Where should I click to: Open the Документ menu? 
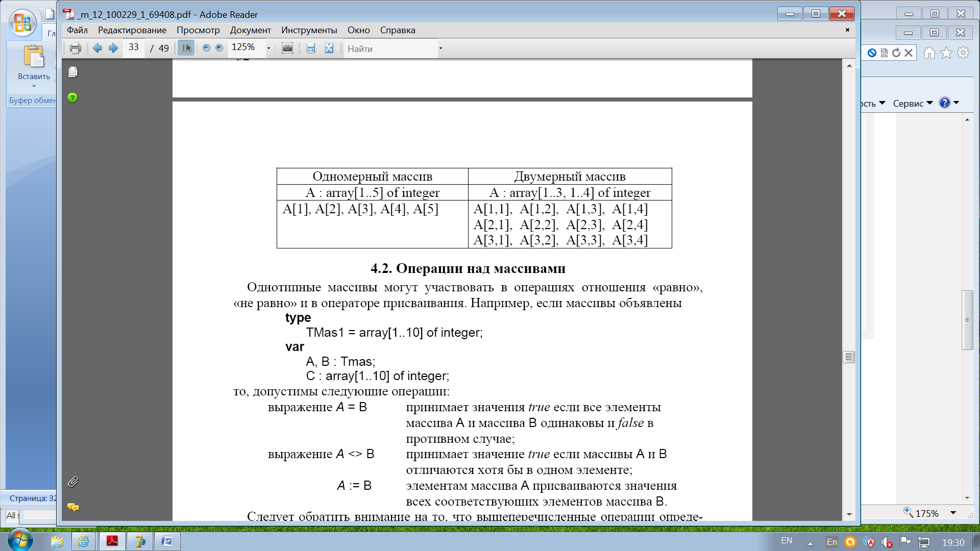[250, 30]
